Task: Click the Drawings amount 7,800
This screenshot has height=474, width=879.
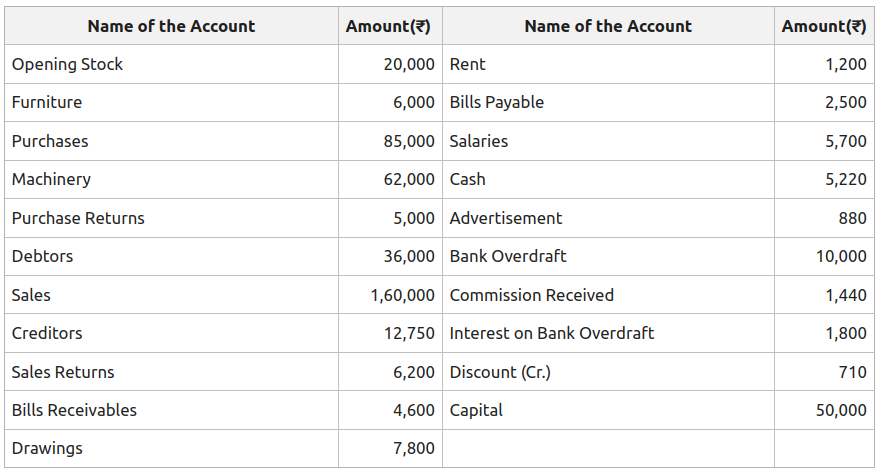Action: pos(413,448)
